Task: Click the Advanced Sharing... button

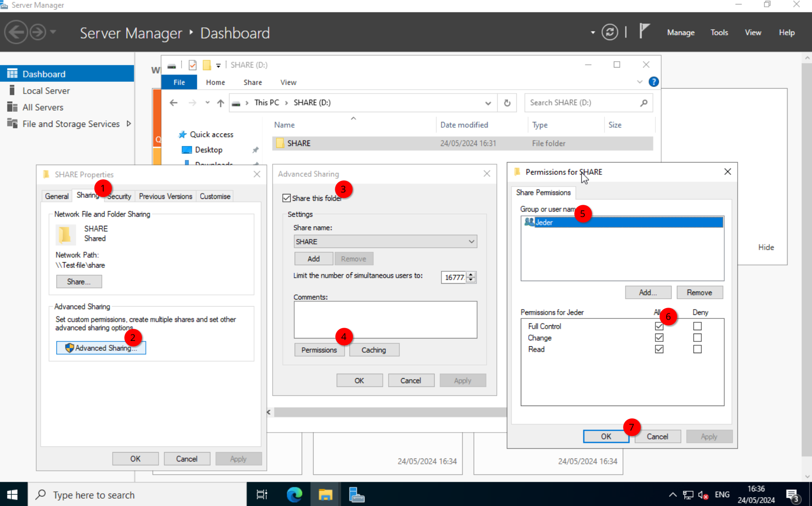Action: click(x=101, y=348)
